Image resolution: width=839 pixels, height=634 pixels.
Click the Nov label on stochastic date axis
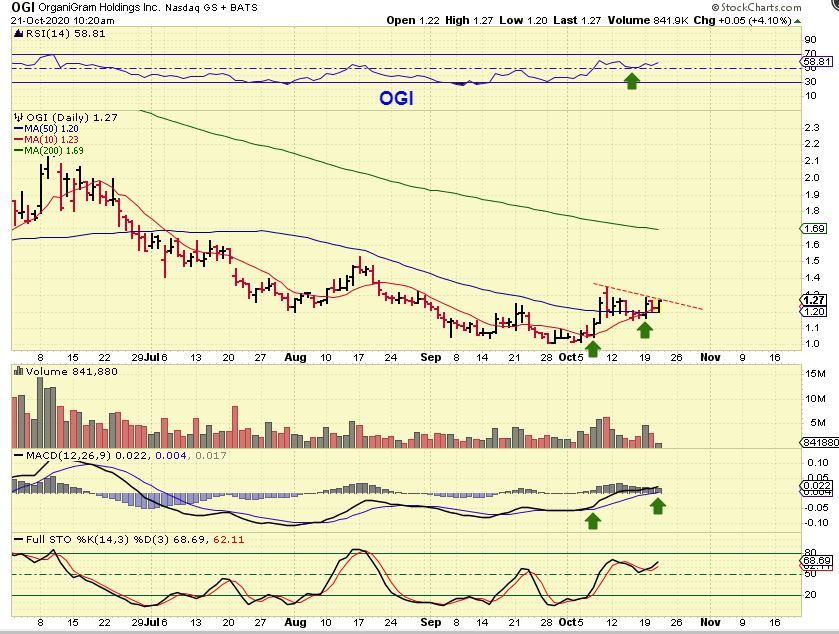(x=711, y=622)
